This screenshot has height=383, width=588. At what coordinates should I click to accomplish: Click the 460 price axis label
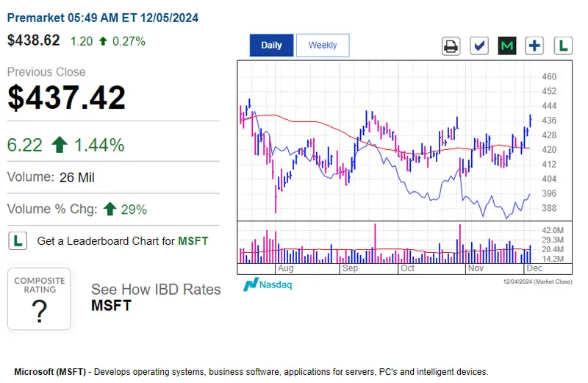[x=549, y=76]
